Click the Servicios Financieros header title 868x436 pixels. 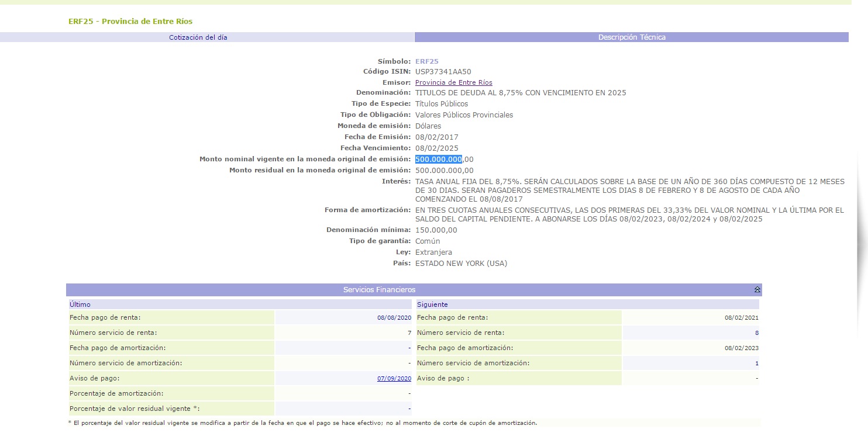[x=379, y=290]
